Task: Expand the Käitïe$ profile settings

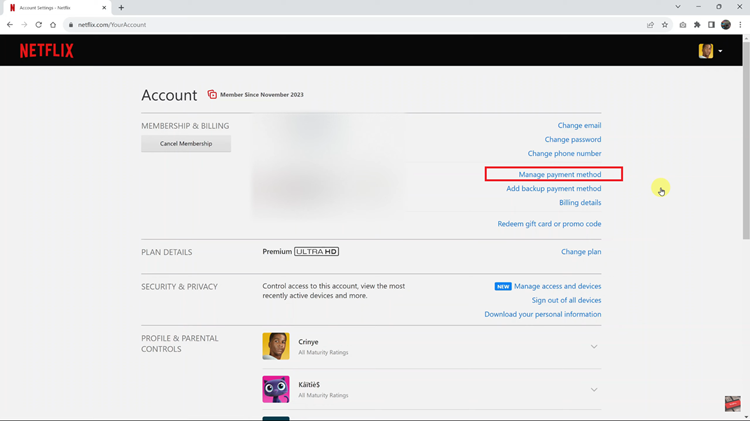Action: pyautogui.click(x=594, y=390)
